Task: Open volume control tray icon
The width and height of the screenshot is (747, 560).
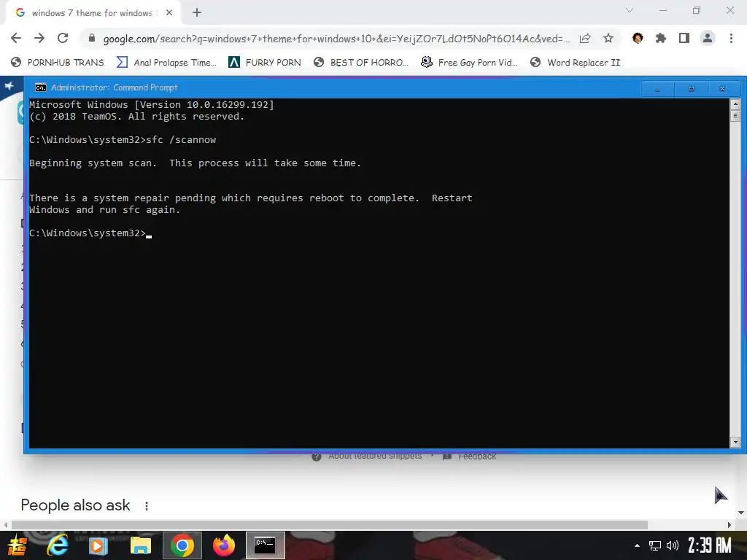Action: (672, 545)
